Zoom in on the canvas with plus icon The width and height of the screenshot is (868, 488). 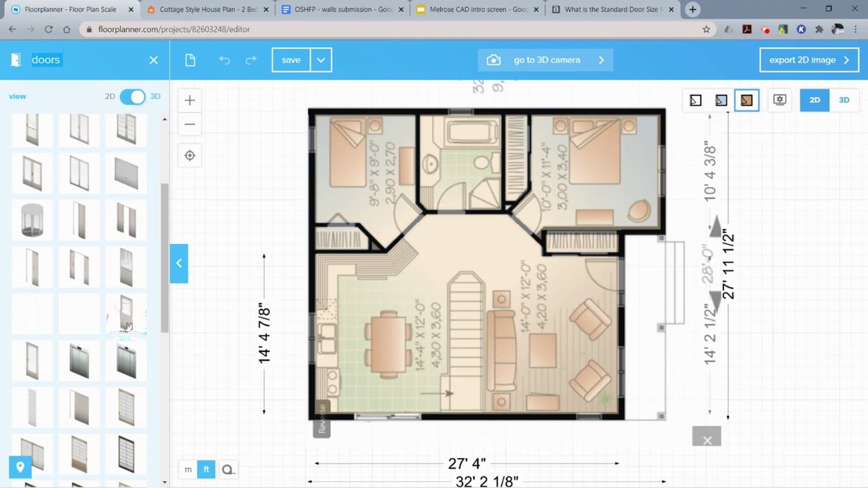coord(190,100)
